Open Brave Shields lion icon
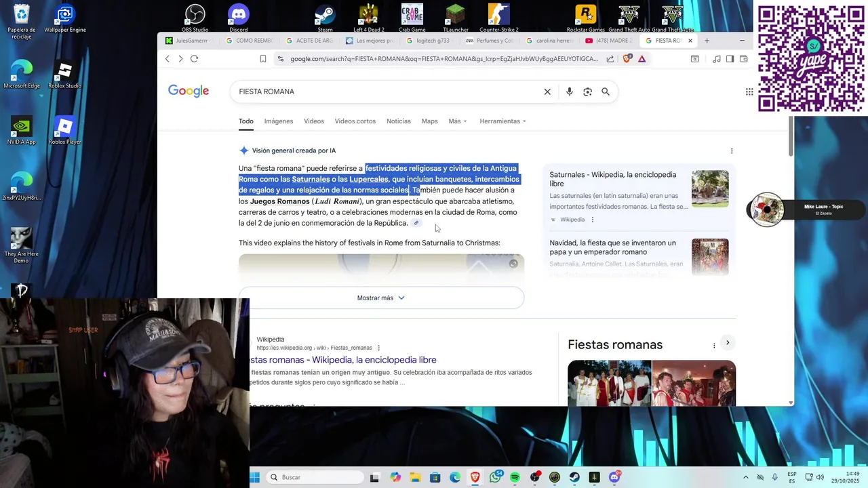The image size is (868, 488). (628, 59)
